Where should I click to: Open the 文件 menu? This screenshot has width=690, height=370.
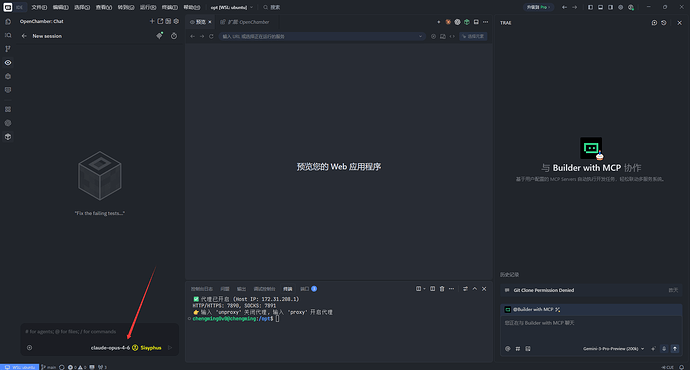click(x=39, y=7)
